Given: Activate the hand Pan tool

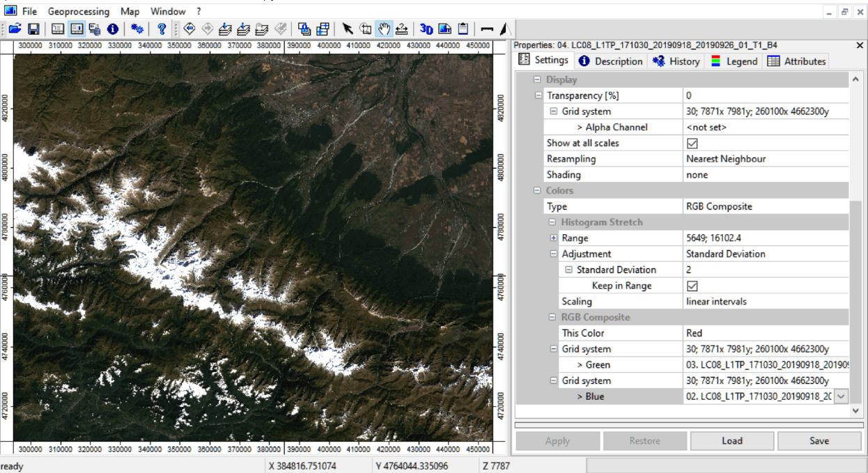Looking at the screenshot, I should (x=384, y=29).
